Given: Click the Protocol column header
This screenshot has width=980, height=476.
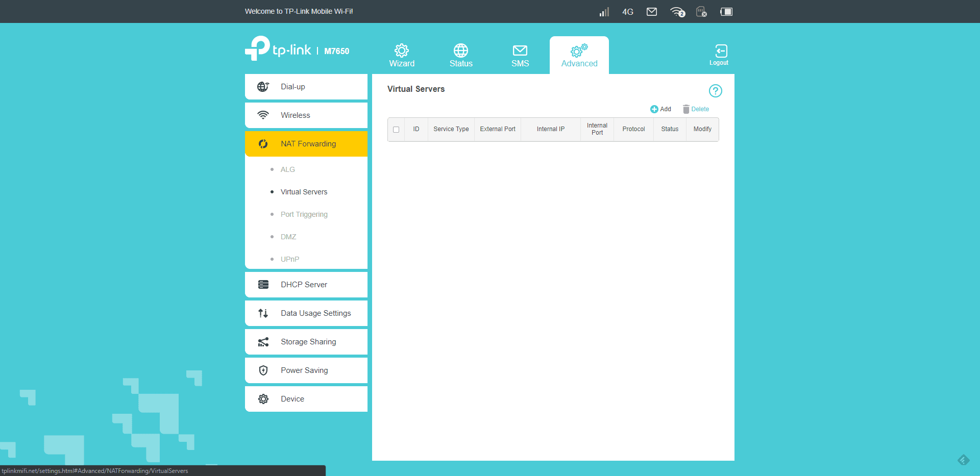Looking at the screenshot, I should point(633,129).
